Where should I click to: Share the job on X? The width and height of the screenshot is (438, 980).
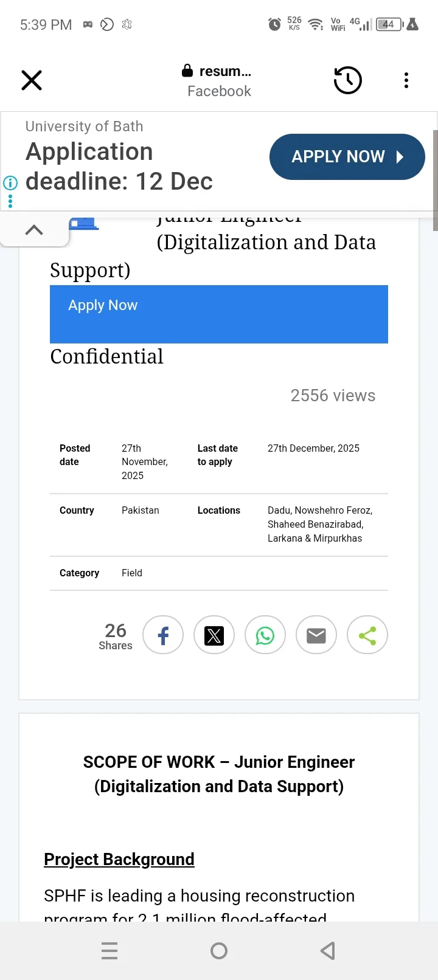[x=214, y=635]
